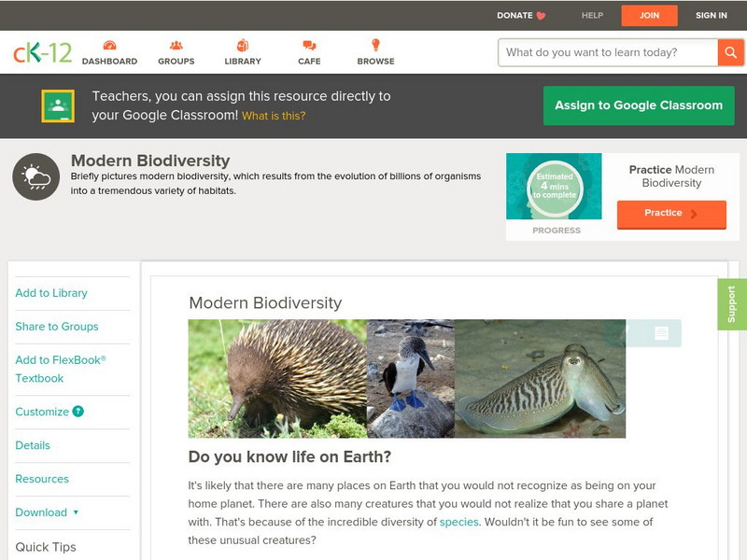Screen dimensions: 747x560
Task: Open the green Support side tab
Action: click(x=732, y=304)
